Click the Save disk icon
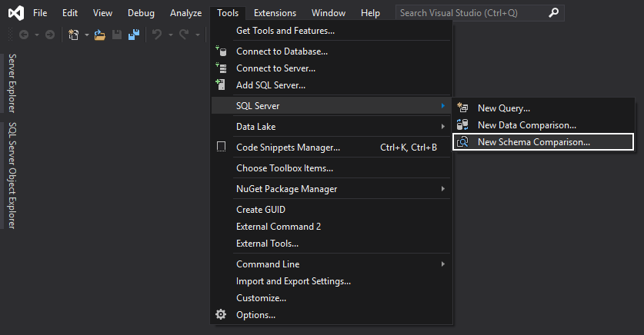Screen dimensions: 644x335 coord(117,35)
